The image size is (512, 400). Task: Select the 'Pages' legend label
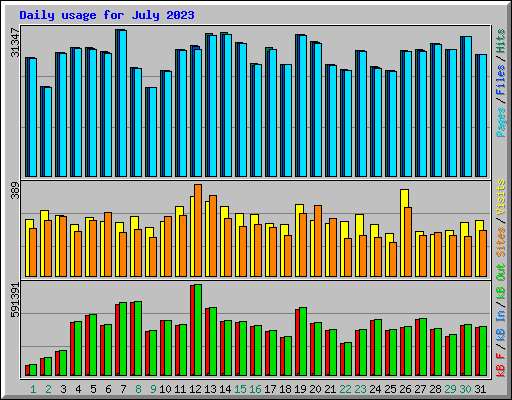(x=501, y=122)
